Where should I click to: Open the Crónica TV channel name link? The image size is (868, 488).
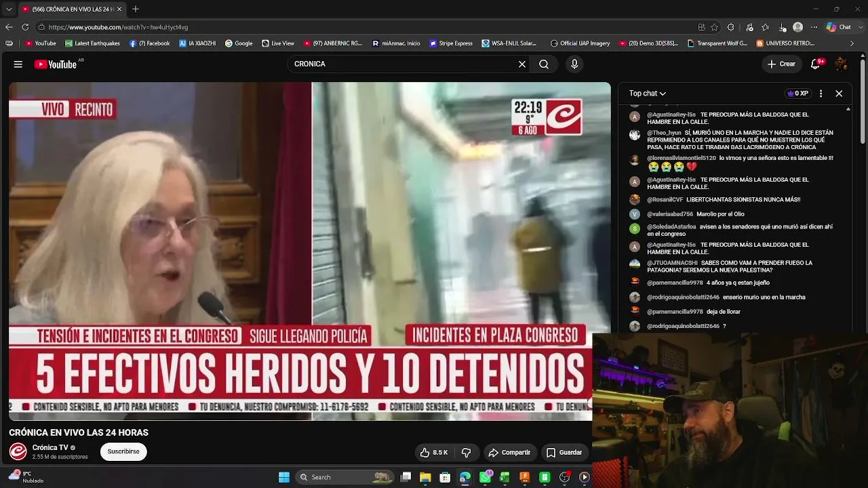[x=50, y=447]
